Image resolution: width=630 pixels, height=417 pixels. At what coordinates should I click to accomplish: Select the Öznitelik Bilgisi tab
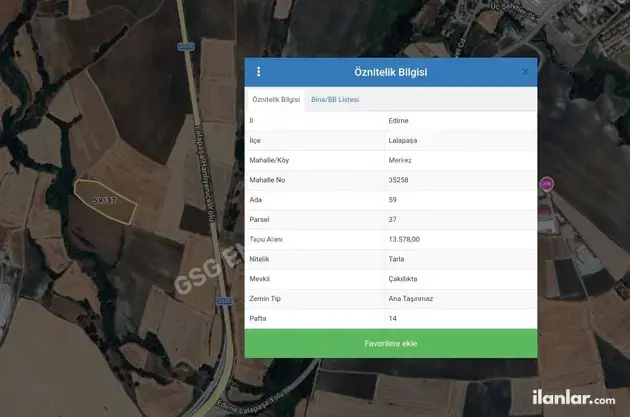pos(276,99)
